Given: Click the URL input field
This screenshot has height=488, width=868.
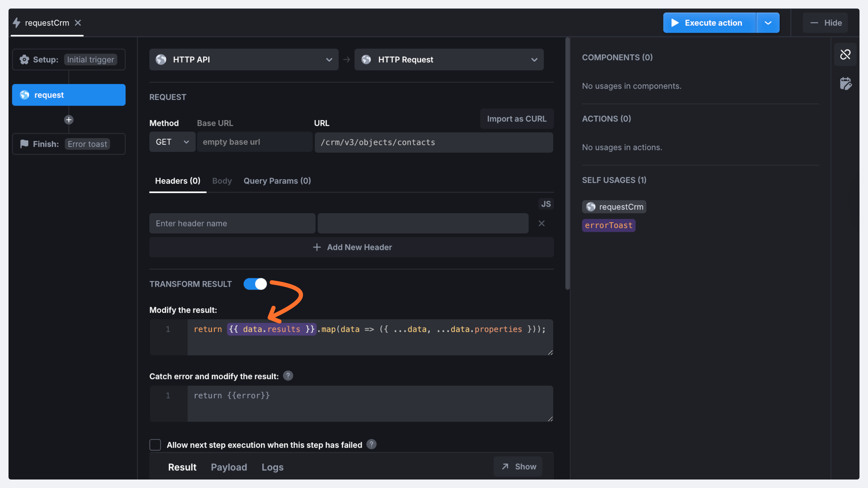Looking at the screenshot, I should pyautogui.click(x=433, y=142).
